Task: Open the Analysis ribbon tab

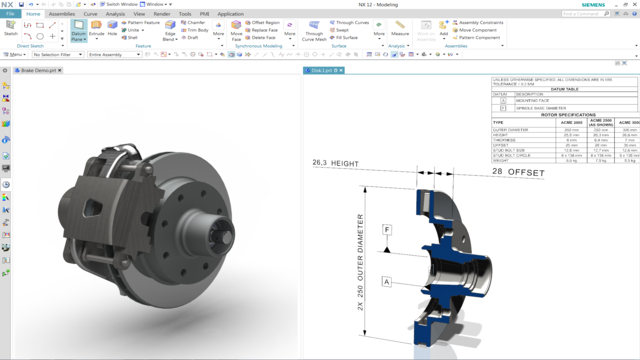Action: [x=115, y=14]
